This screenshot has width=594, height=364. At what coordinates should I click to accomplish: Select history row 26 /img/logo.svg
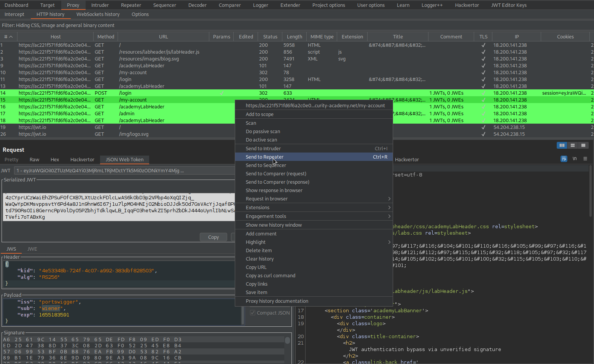297,134
